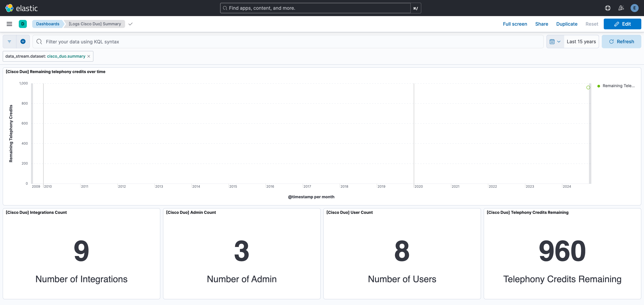The width and height of the screenshot is (644, 305).
Task: Open filter options with the filter icon
Action: [x=9, y=41]
